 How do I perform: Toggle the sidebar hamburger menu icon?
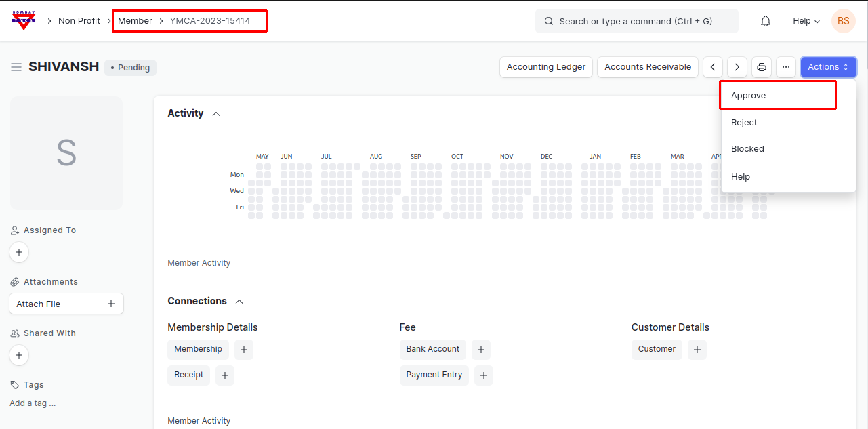(x=16, y=67)
